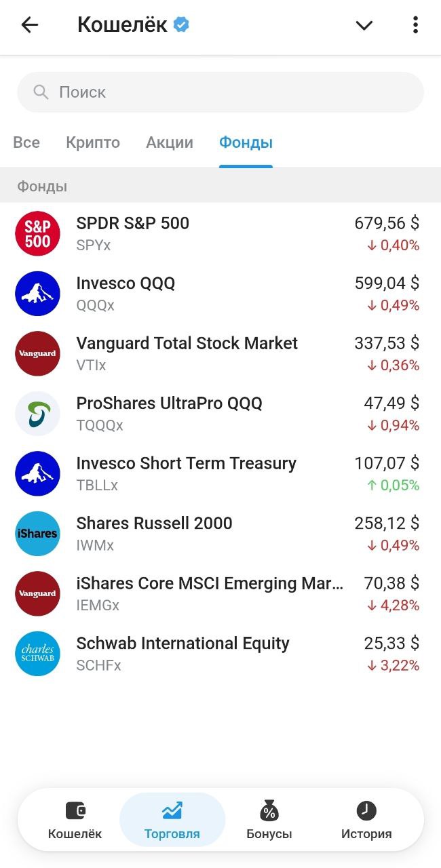441x868 pixels.
Task: Tap the back arrow to exit the wallet
Action: pos(27,25)
